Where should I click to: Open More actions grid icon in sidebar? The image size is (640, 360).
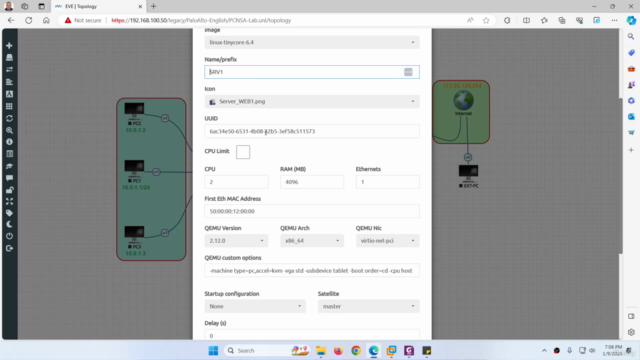(x=9, y=106)
